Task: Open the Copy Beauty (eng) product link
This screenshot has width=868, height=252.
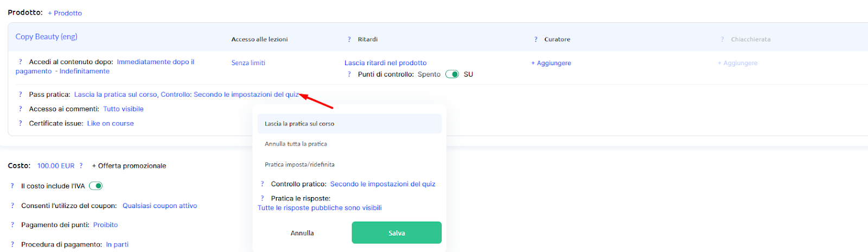Action: (x=47, y=36)
